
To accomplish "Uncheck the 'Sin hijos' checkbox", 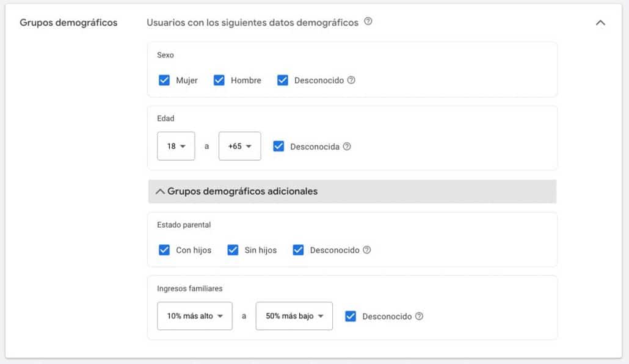I will tap(233, 250).
